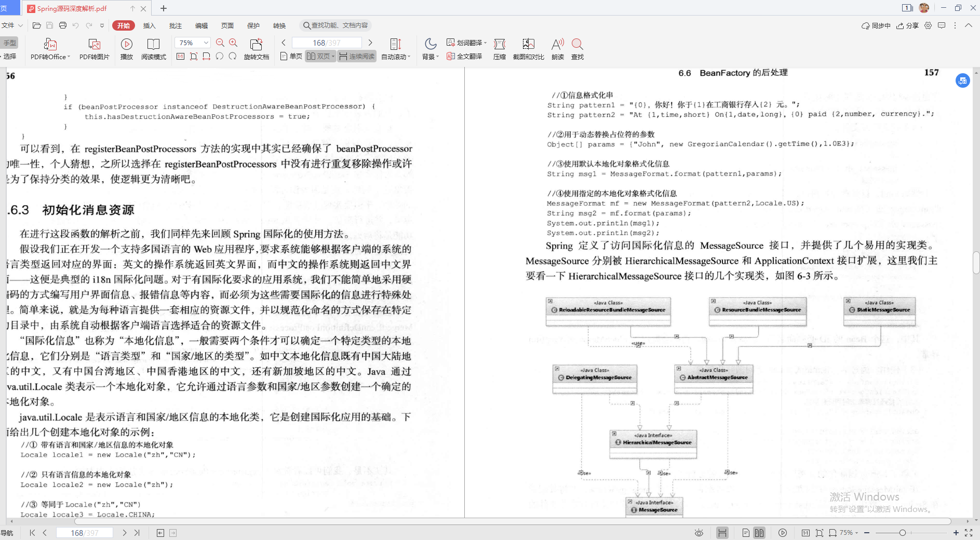
Task: Click the print icon in quick access
Action: (63, 25)
